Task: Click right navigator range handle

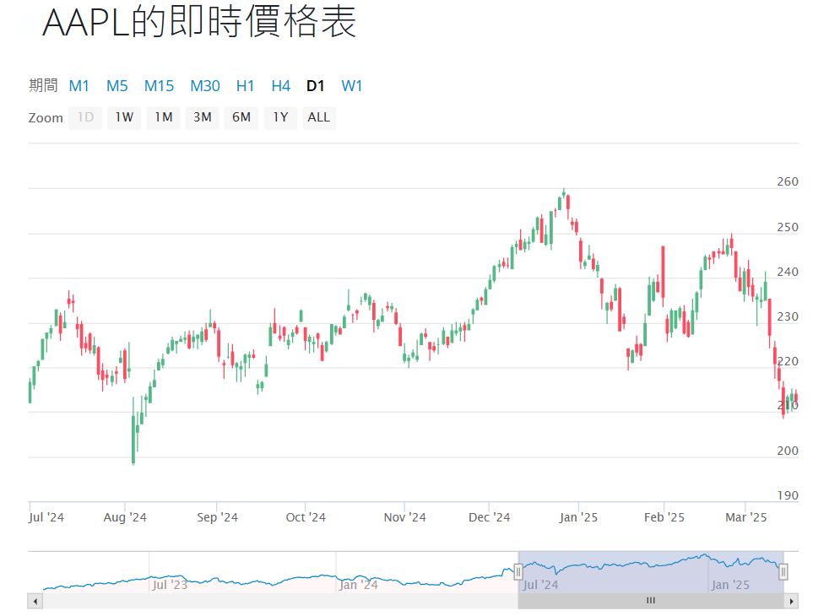Action: point(783,572)
